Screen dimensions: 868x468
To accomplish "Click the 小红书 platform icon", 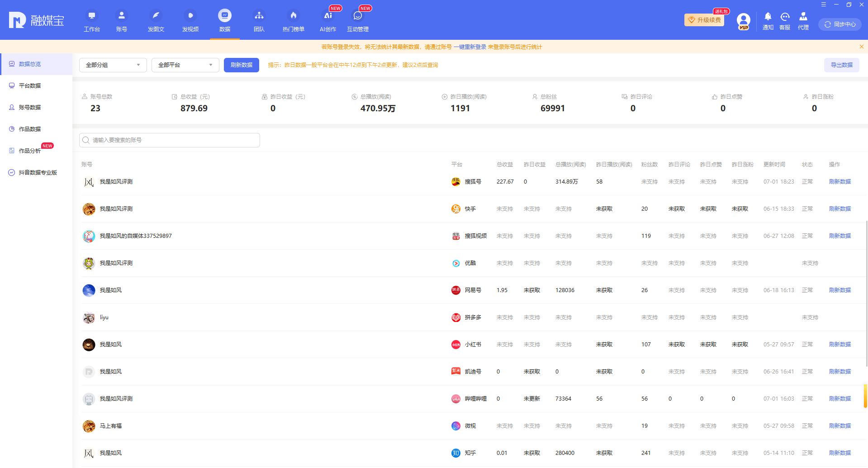I will point(456,345).
